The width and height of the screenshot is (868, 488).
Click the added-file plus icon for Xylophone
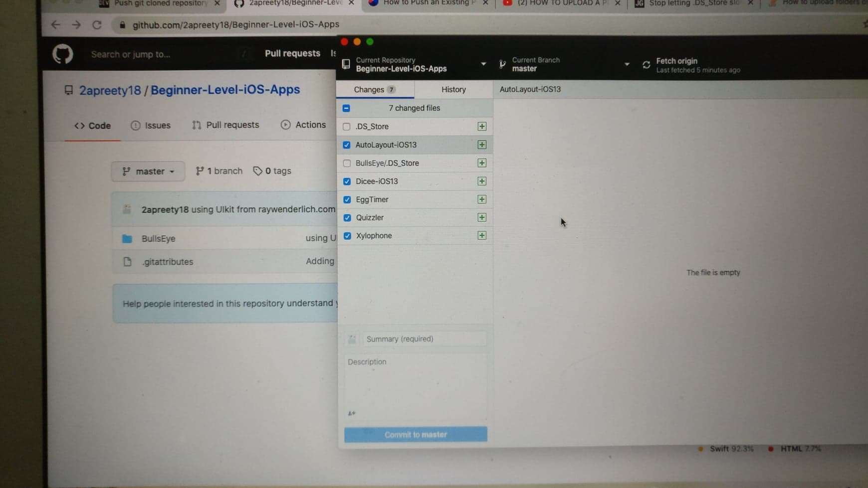coord(482,235)
